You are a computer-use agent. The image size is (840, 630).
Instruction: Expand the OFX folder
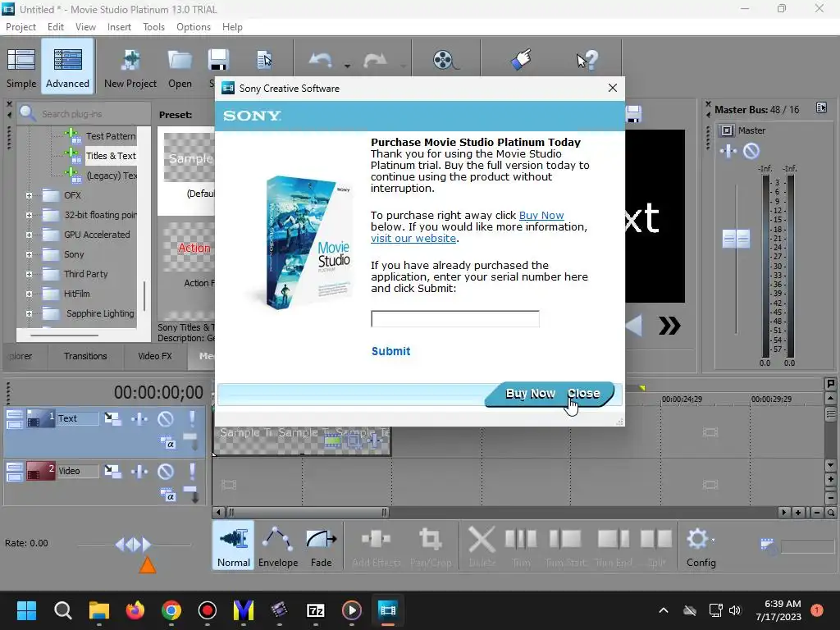pos(29,195)
